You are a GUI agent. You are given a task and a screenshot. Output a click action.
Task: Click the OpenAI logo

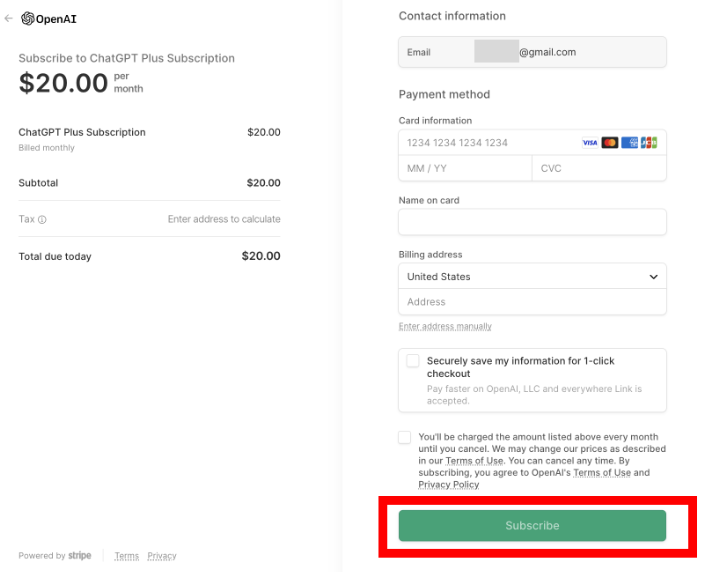[49, 18]
